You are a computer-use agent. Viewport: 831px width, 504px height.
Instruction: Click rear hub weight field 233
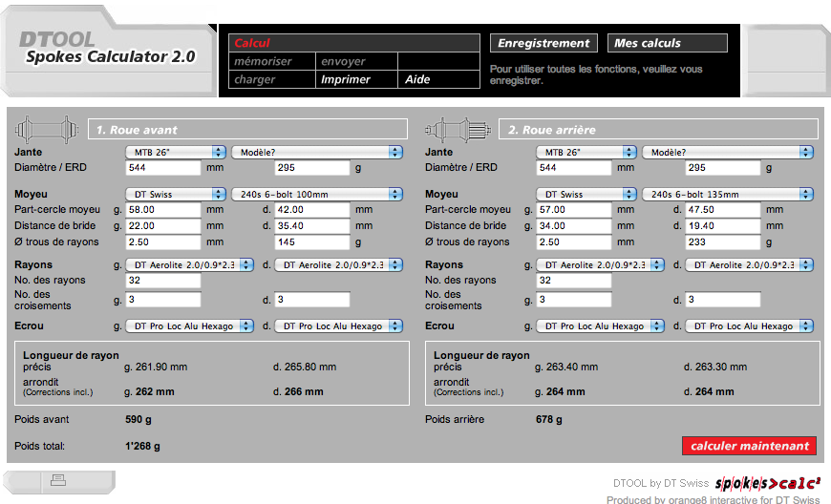(x=723, y=242)
